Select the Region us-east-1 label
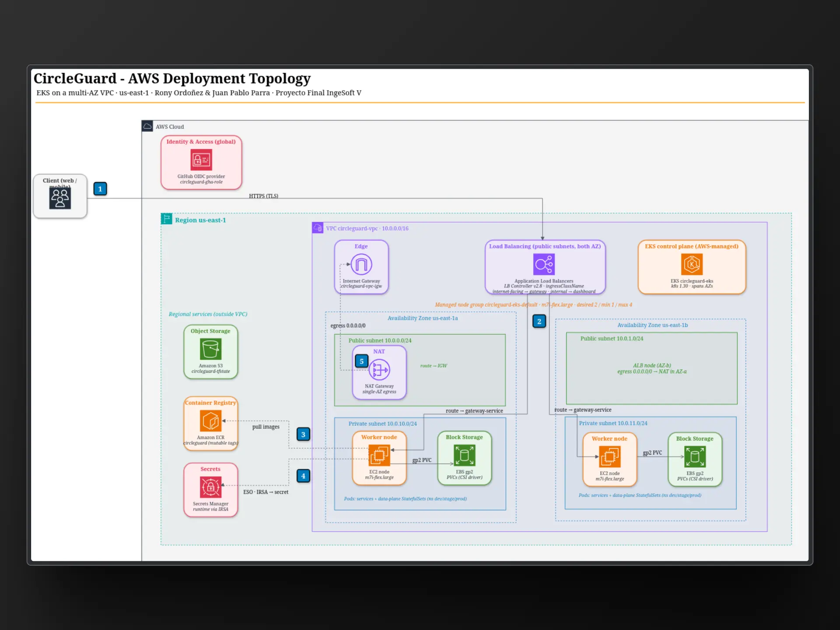Screen dimensions: 840x630 click(200, 220)
